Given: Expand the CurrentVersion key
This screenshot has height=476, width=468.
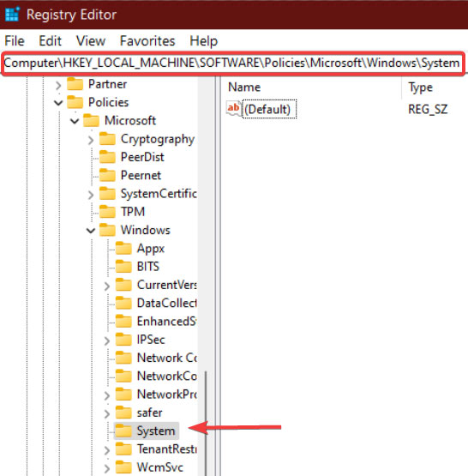Looking at the screenshot, I should (107, 286).
